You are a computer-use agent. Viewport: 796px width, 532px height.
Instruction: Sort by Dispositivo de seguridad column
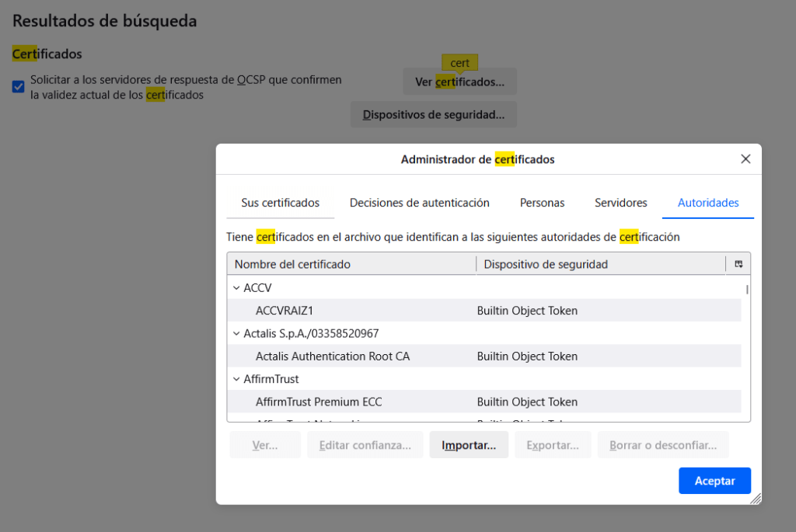pos(599,264)
